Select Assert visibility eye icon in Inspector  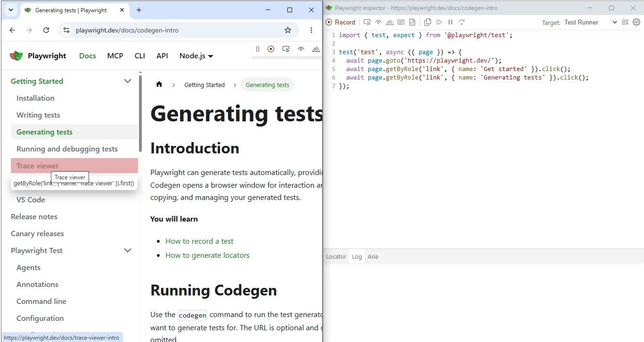[378, 22]
